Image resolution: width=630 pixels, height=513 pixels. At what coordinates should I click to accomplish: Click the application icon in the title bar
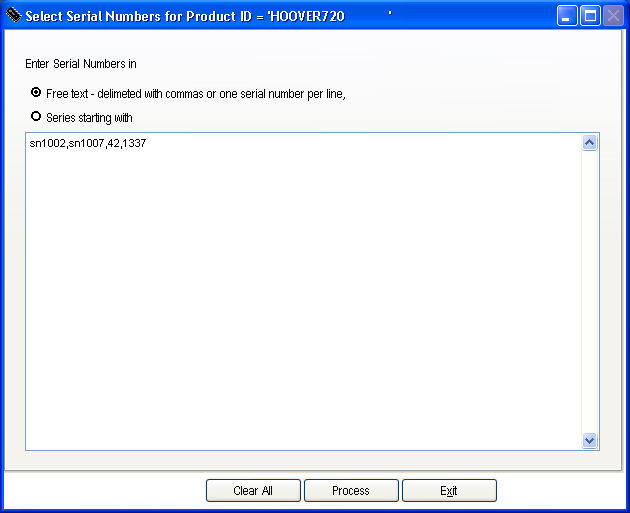pos(13,16)
